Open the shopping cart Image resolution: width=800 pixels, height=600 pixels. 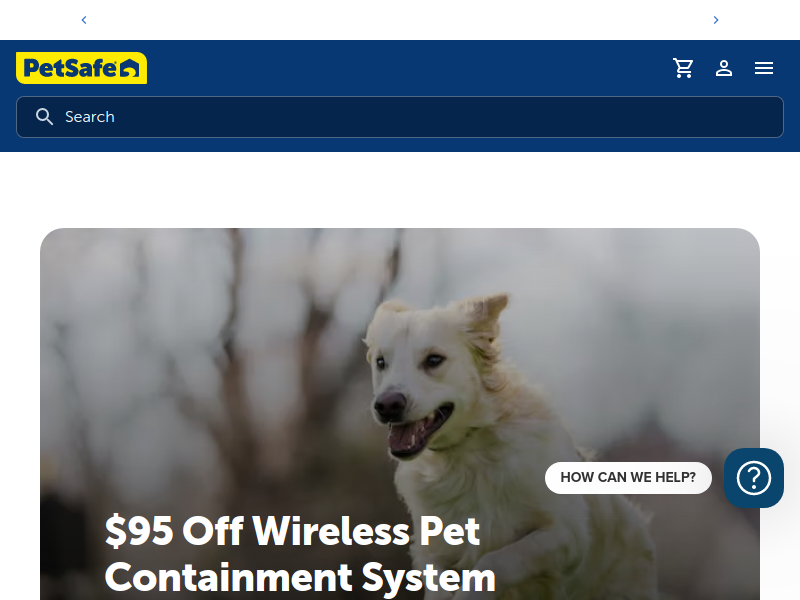pos(683,68)
